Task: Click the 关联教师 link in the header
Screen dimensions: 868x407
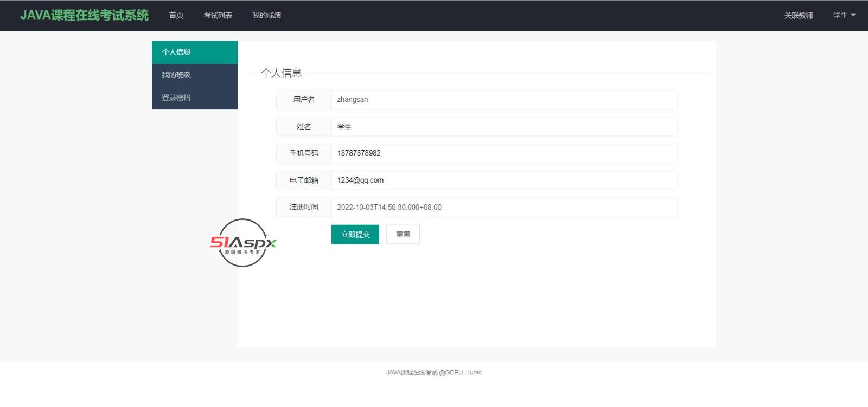Action: point(799,15)
